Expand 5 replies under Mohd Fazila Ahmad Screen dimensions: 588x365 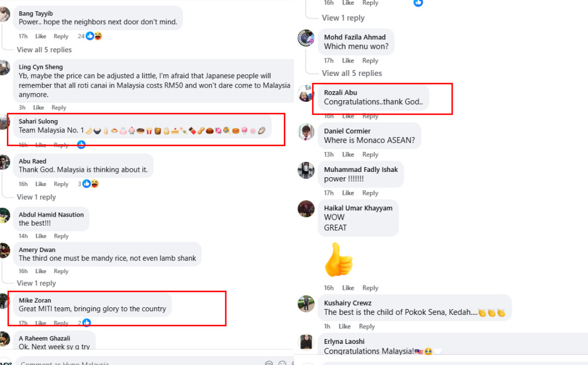click(x=352, y=73)
